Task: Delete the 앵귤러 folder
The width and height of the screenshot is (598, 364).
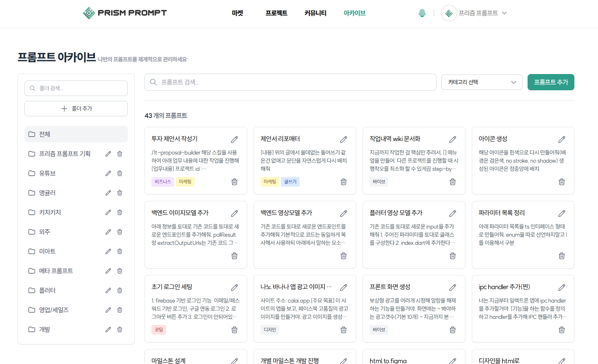Action: tap(120, 193)
